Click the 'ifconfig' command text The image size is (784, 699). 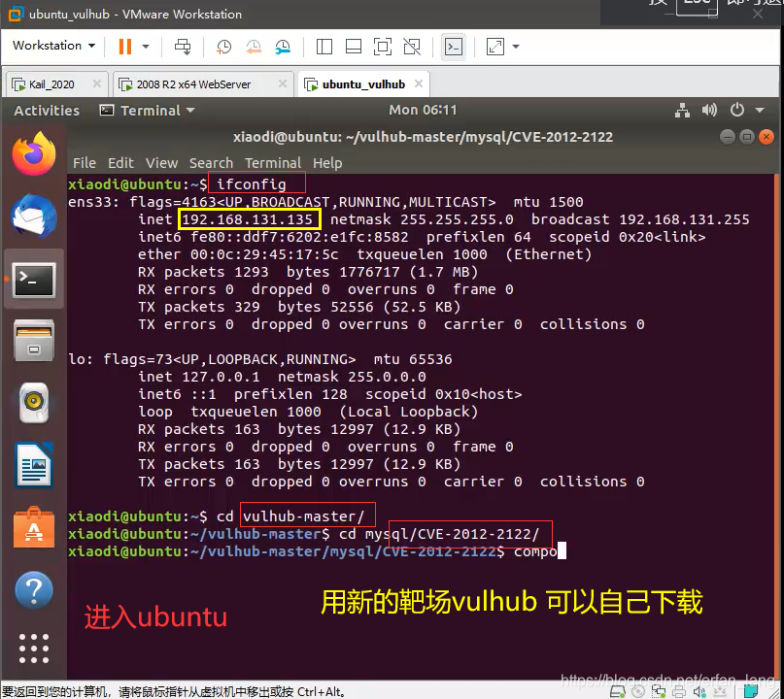click(252, 184)
